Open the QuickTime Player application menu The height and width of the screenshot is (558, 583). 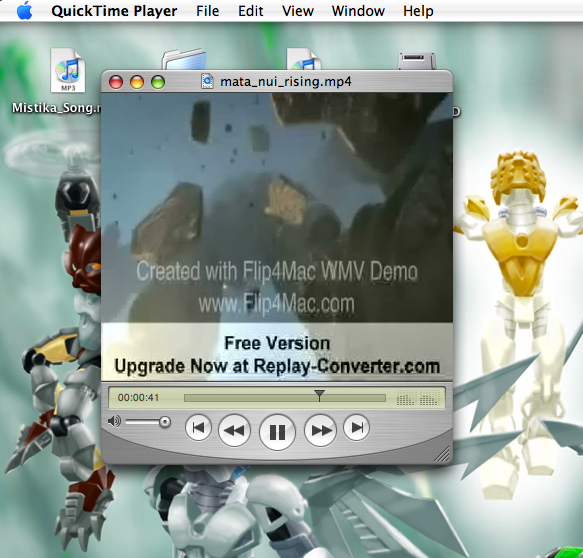coord(114,11)
